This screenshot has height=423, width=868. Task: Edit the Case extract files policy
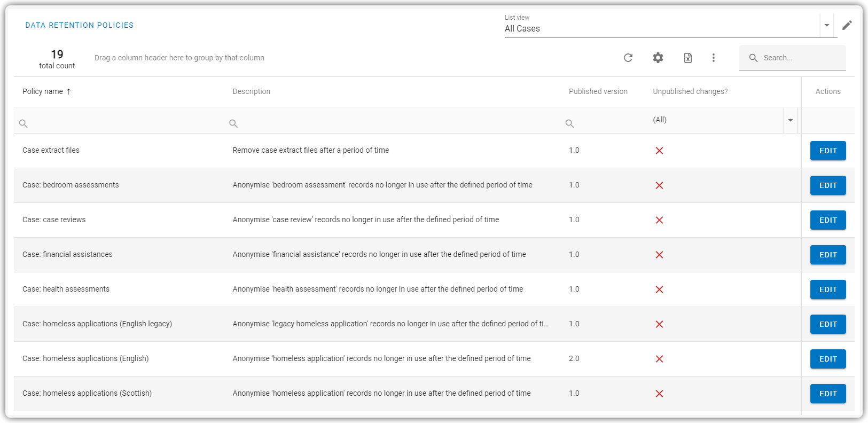click(828, 151)
